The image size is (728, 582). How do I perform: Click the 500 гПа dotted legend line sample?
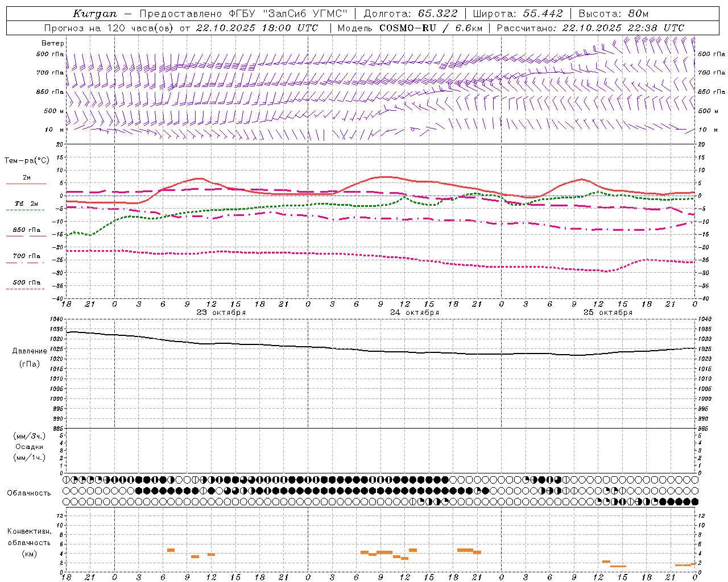point(25,289)
